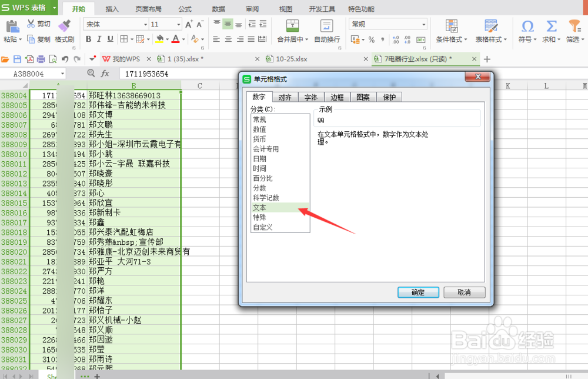The image size is (588, 379).
Task: Toggle Underline formatting
Action: coord(111,39)
